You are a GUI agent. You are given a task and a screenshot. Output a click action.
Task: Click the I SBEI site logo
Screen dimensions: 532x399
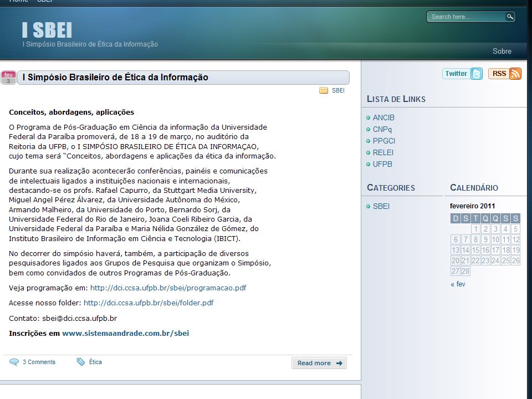47,30
